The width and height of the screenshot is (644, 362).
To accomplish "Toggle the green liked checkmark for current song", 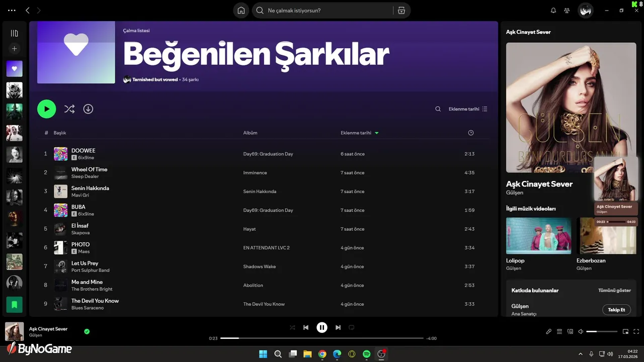I will click(x=87, y=332).
